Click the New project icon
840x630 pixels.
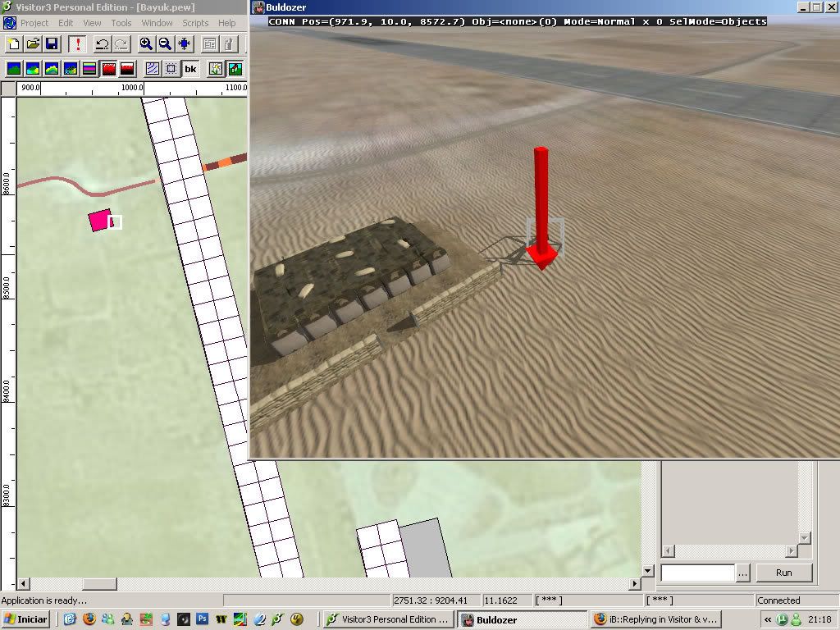tap(14, 43)
